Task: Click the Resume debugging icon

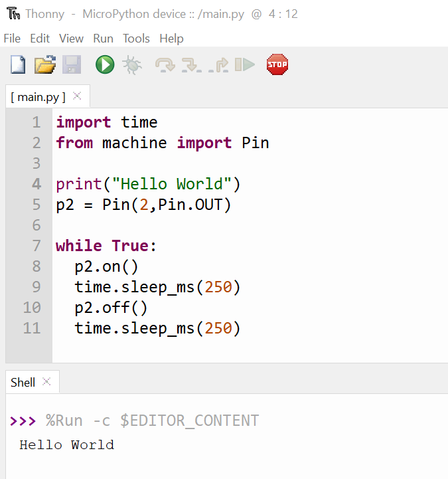Action: click(245, 64)
